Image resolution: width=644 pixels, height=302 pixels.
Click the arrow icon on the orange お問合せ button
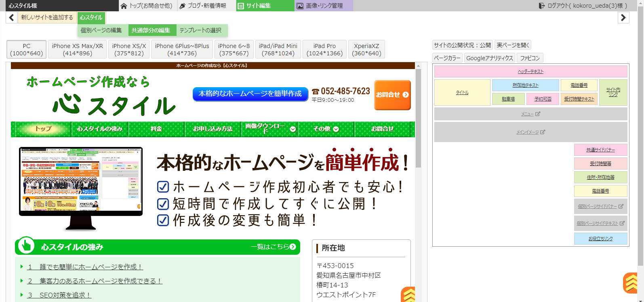(406, 94)
